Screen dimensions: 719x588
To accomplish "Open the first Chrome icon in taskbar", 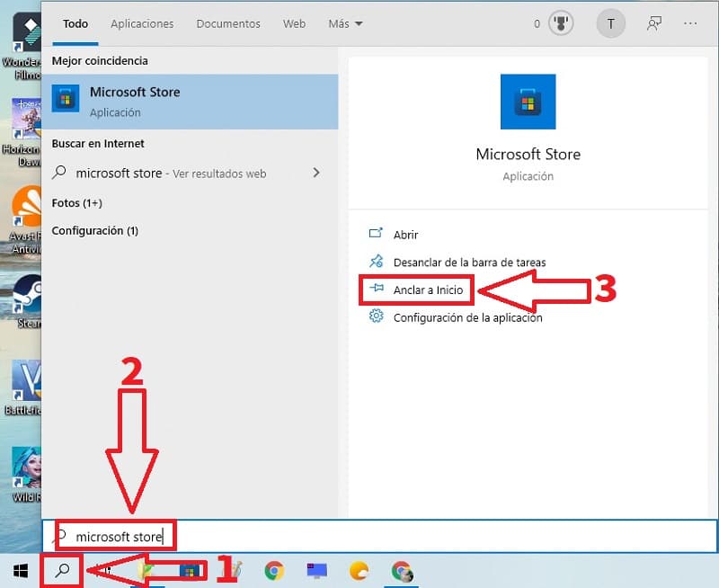I will (x=274, y=571).
